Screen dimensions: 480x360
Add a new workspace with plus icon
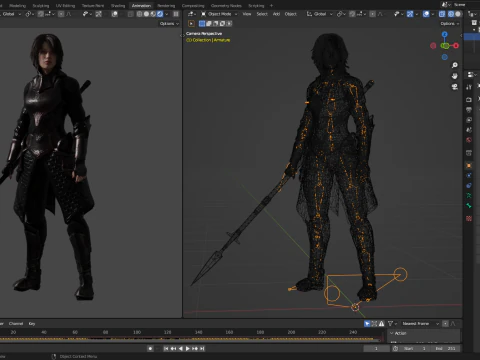pos(271,5)
